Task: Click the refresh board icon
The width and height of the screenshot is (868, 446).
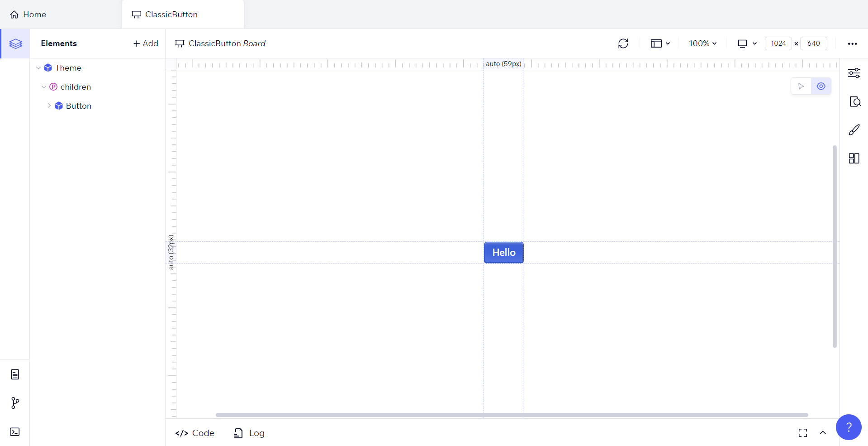Action: [623, 43]
